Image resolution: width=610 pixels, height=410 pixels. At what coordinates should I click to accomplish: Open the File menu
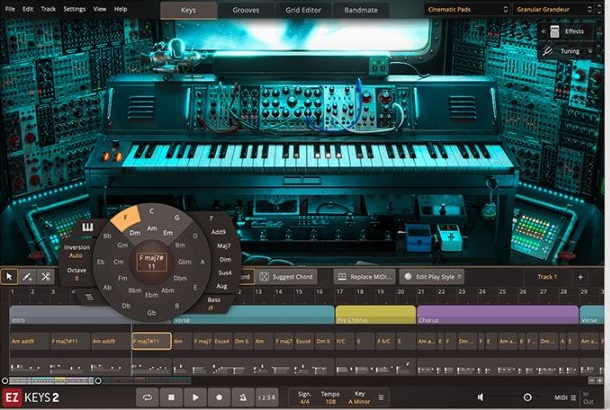click(x=10, y=9)
